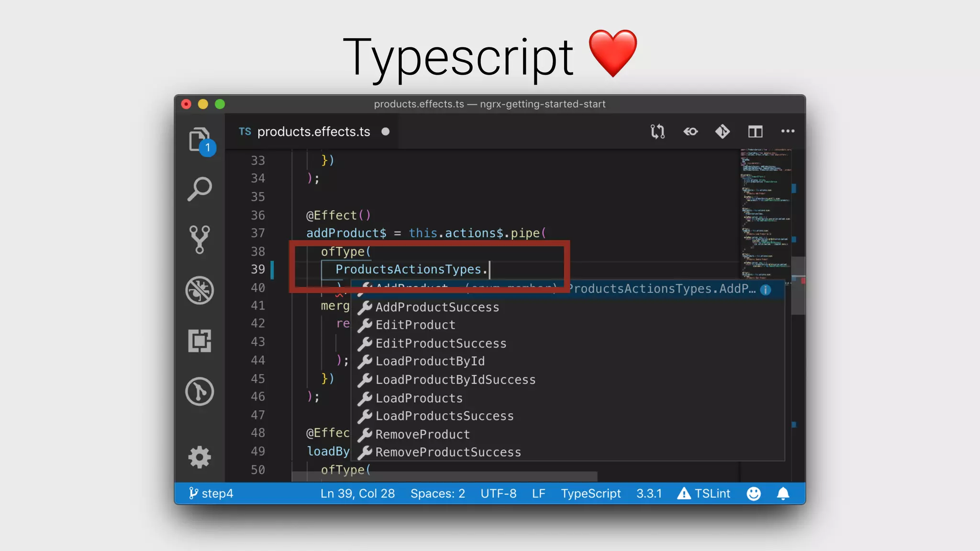980x551 pixels.
Task: Click the vertical editor scrollbar
Action: (x=798, y=286)
